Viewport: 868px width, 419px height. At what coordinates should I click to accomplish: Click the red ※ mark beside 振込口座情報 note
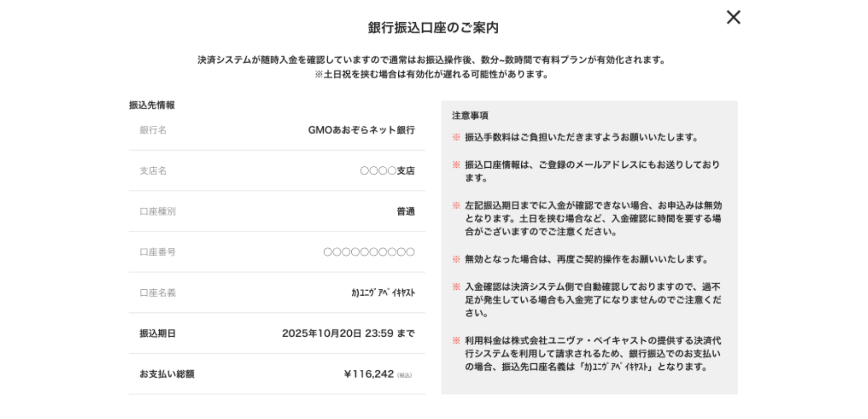coord(456,165)
